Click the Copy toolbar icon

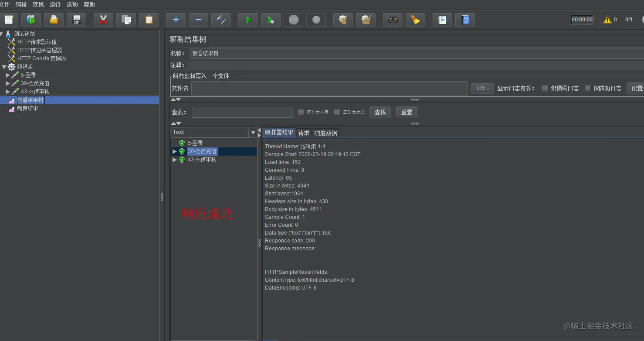click(126, 20)
